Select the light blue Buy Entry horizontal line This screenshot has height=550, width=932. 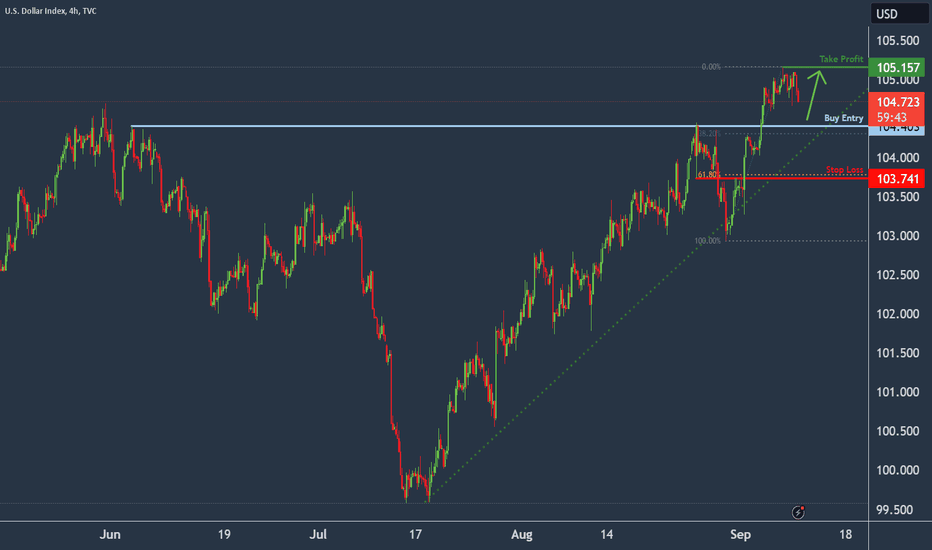point(499,126)
